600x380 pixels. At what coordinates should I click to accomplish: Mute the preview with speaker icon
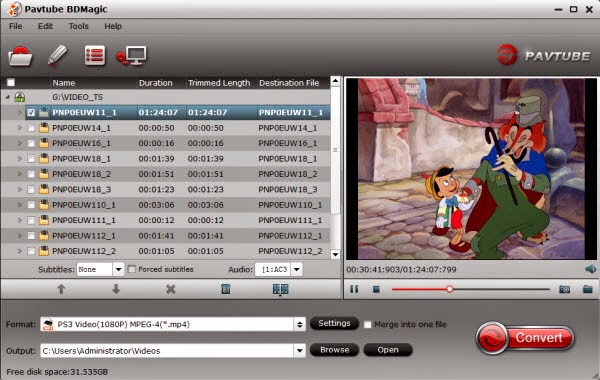coord(590,269)
